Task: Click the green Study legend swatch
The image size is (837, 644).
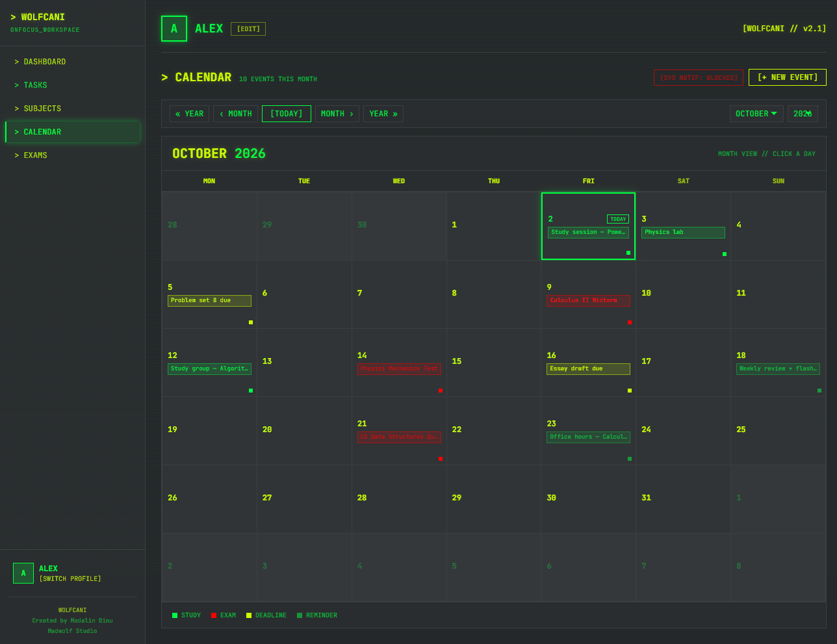Action: 175,615
